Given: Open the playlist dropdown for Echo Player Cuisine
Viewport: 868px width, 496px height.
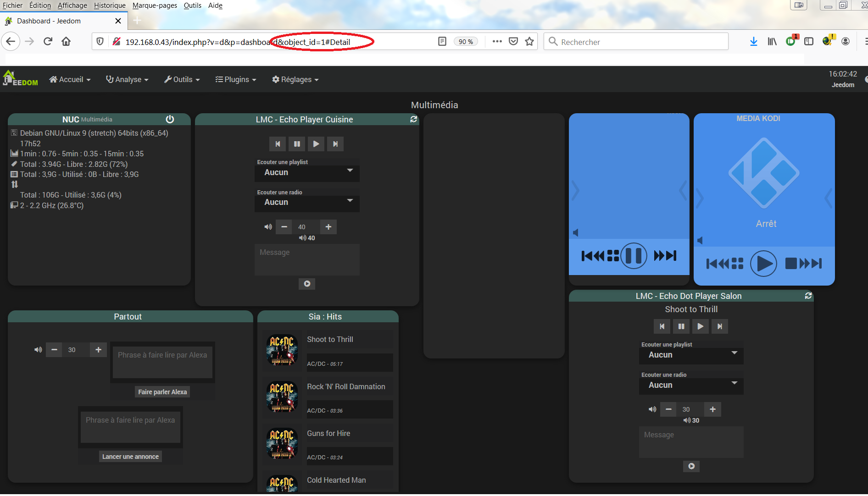Looking at the screenshot, I should (x=307, y=173).
